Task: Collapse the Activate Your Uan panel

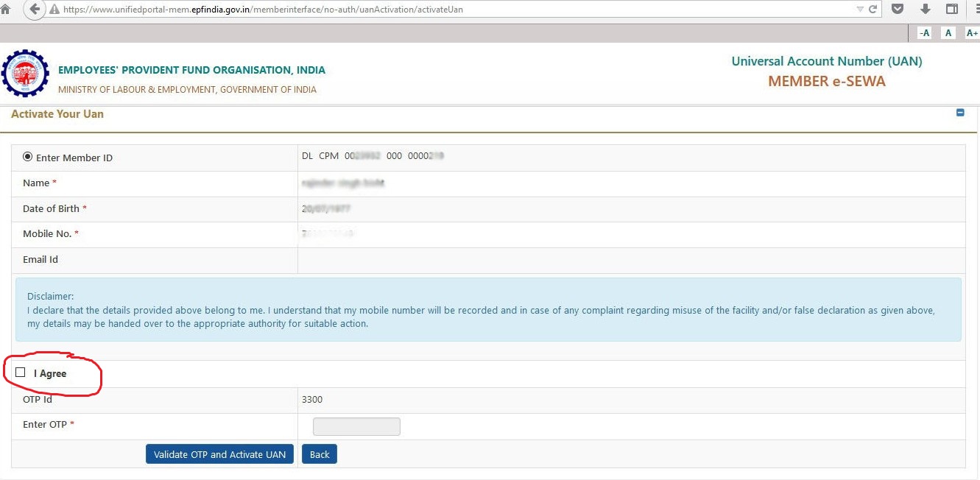Action: click(x=960, y=113)
